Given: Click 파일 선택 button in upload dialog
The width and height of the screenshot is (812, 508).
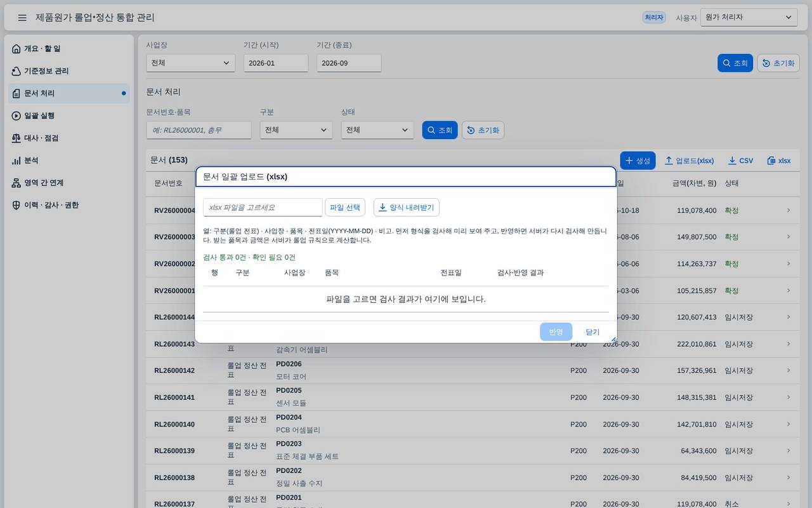Looking at the screenshot, I should 345,208.
